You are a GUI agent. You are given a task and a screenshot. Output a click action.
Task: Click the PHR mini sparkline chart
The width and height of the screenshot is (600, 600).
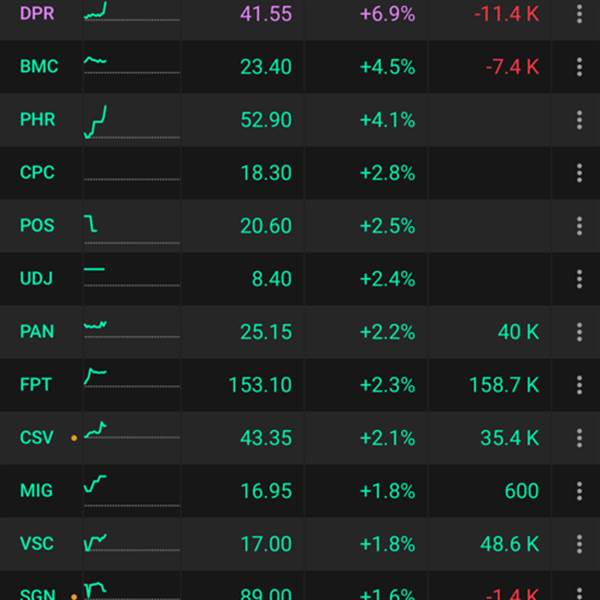(x=131, y=122)
